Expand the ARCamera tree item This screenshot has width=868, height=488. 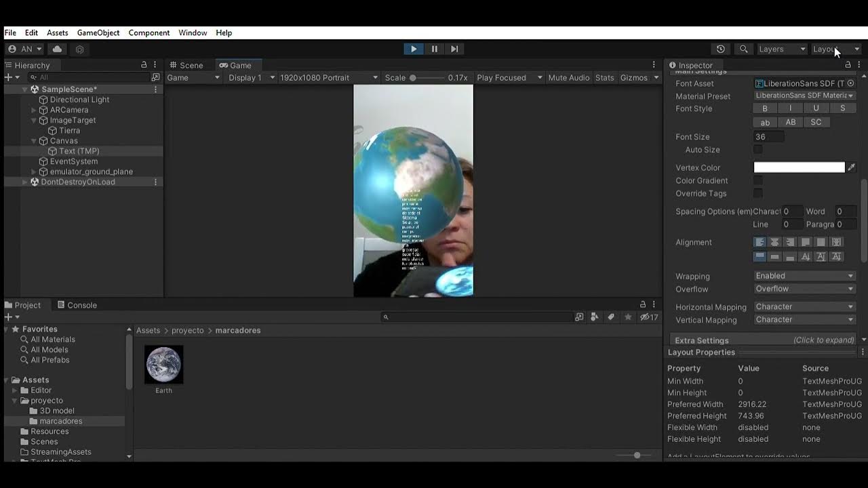(34, 110)
